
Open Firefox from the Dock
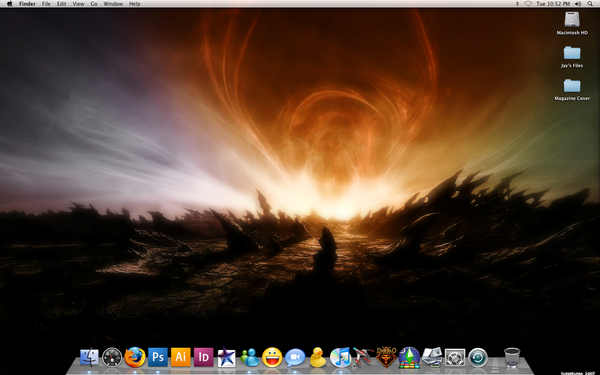(135, 357)
